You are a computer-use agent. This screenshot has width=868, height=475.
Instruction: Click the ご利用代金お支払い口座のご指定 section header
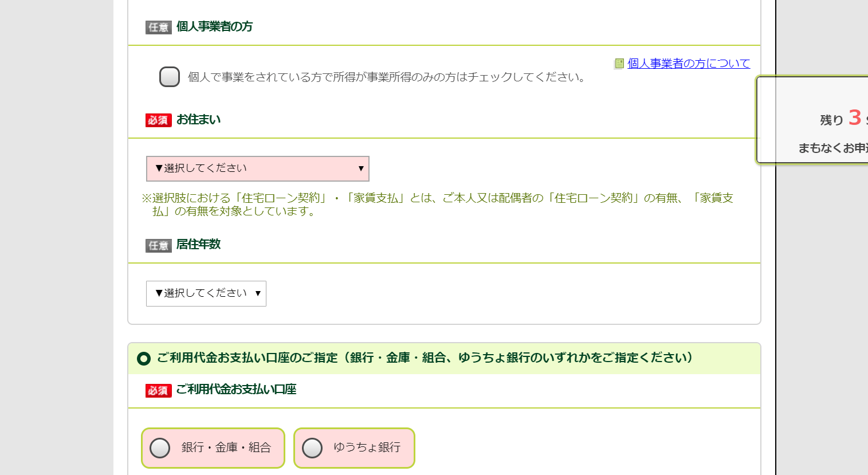[444, 358]
